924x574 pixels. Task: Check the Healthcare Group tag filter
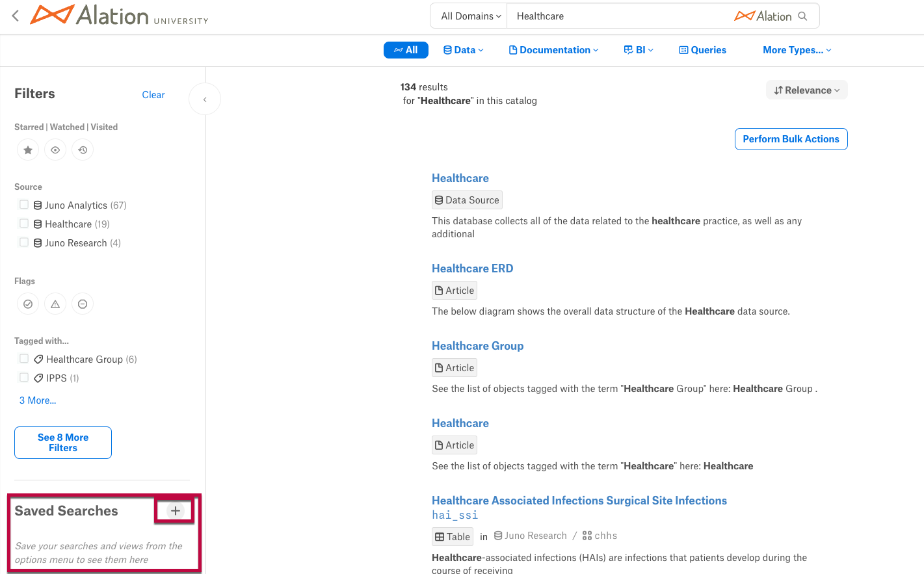(x=24, y=359)
